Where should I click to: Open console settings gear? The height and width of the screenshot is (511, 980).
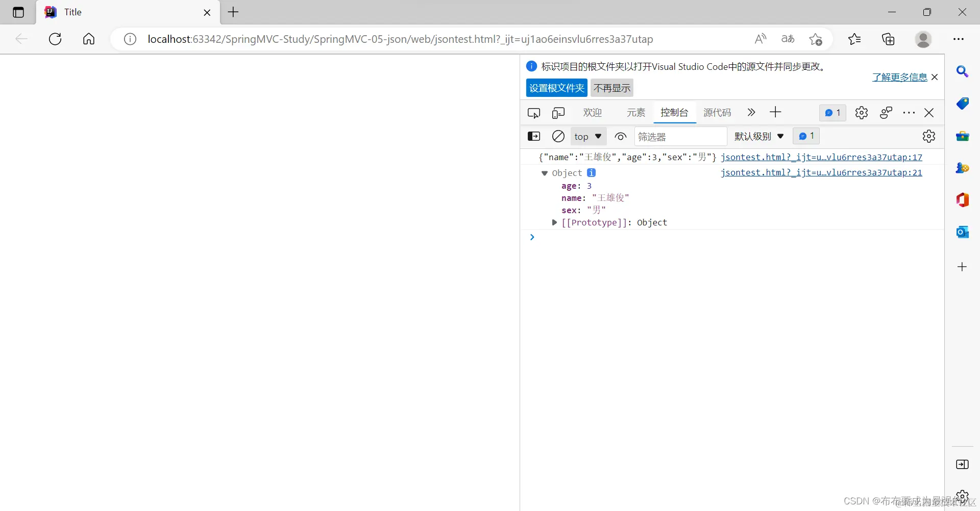click(929, 136)
